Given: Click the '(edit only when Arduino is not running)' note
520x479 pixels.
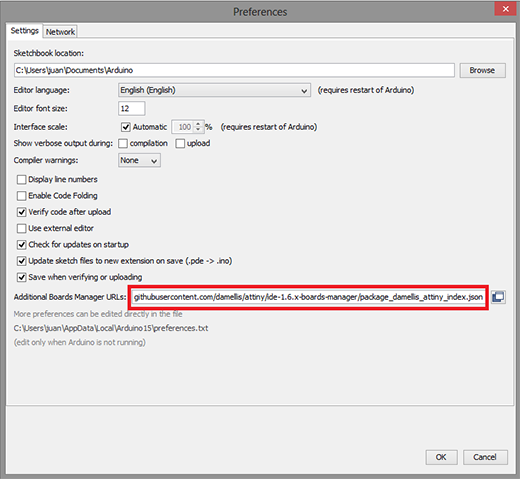Looking at the screenshot, I should pyautogui.click(x=80, y=342).
